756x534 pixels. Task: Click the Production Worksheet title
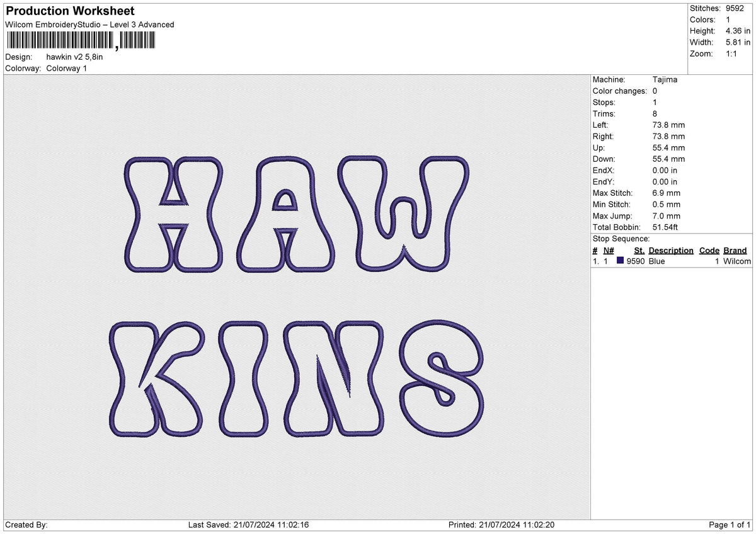point(70,11)
